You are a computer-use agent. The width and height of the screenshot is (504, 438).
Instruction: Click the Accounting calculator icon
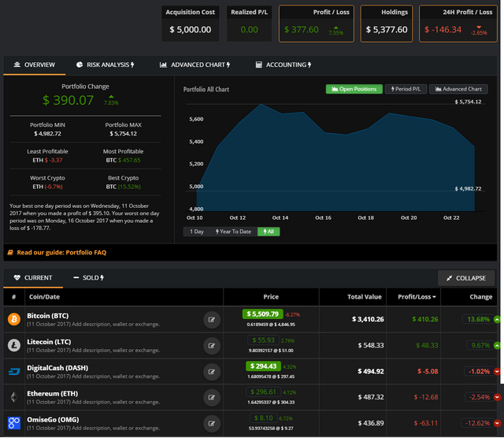(259, 65)
